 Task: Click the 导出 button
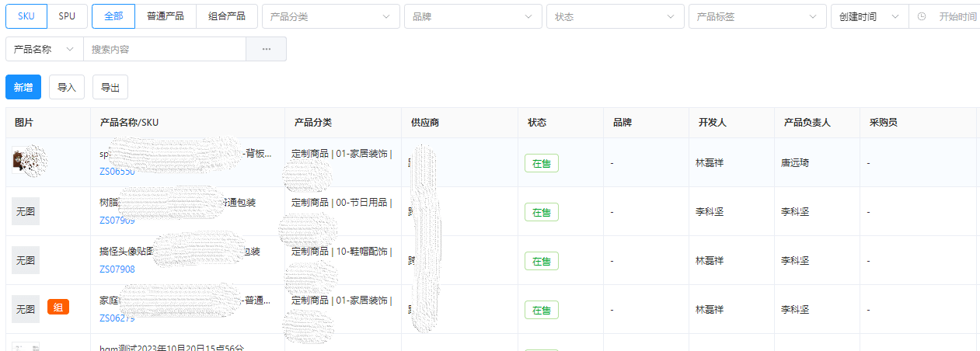pos(110,88)
